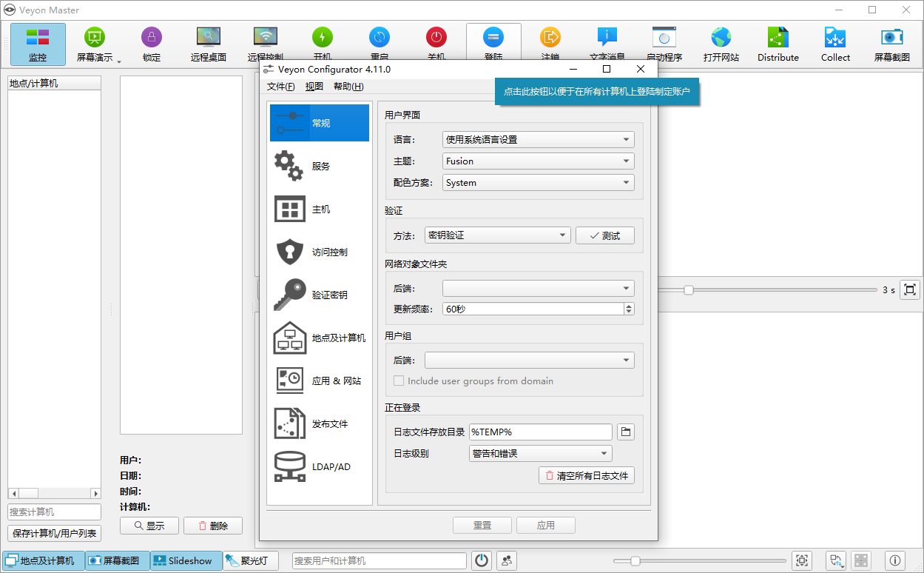This screenshot has height=573, width=924.
Task: Open computer arrangement options dropdown in status bar
Action: coord(836,560)
